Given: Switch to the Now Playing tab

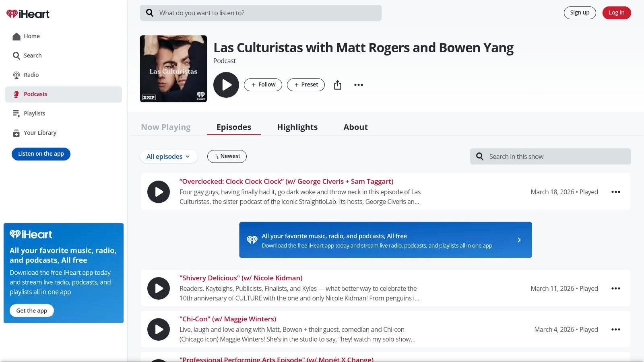Looking at the screenshot, I should click(166, 127).
